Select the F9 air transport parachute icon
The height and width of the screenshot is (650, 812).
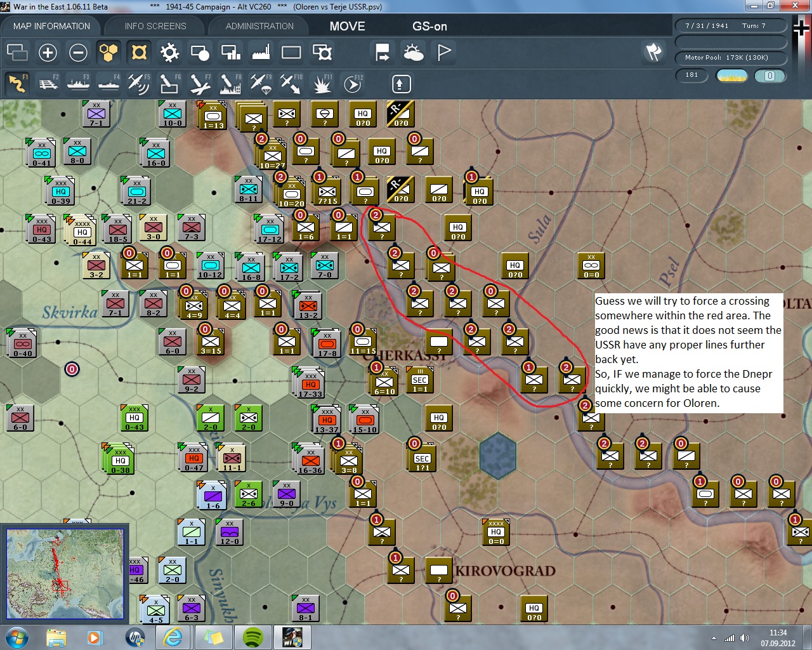(261, 83)
